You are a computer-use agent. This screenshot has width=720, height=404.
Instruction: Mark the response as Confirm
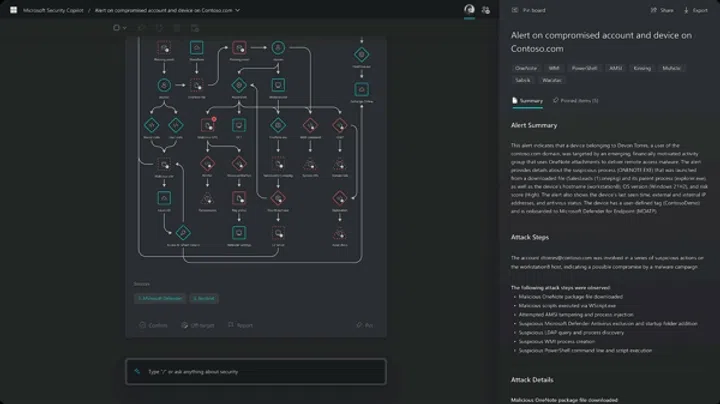pyautogui.click(x=155, y=325)
